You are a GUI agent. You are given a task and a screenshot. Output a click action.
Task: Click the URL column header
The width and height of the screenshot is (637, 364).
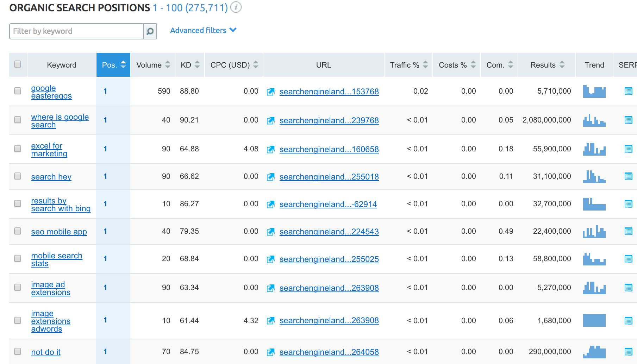324,65
